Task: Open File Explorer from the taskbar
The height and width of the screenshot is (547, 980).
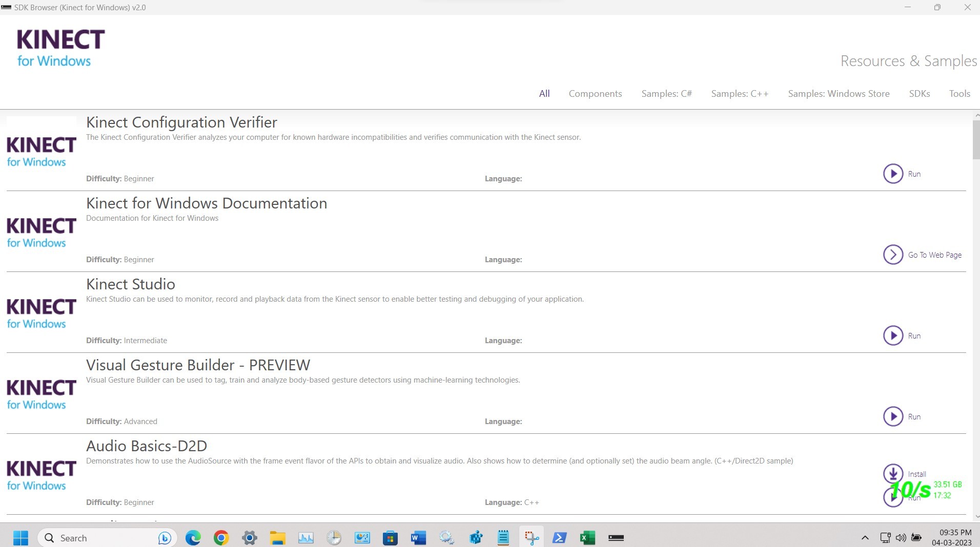Action: (278, 538)
